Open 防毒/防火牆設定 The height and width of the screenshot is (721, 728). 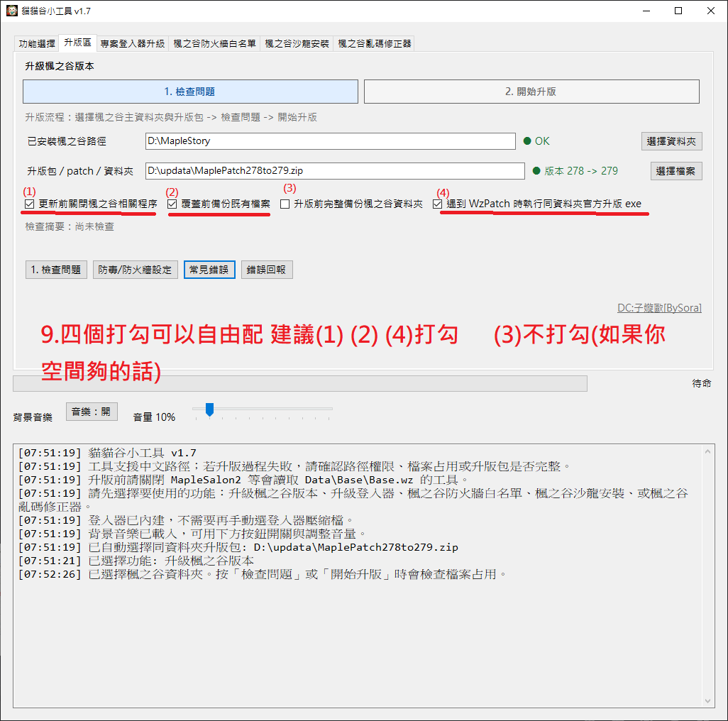135,270
